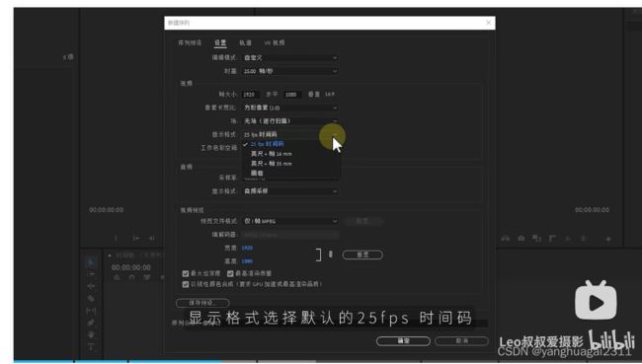Viewport: 642px width, 364px height.
Task: Toggle the 以线性颜色合成 checkbox
Action: coord(186,284)
